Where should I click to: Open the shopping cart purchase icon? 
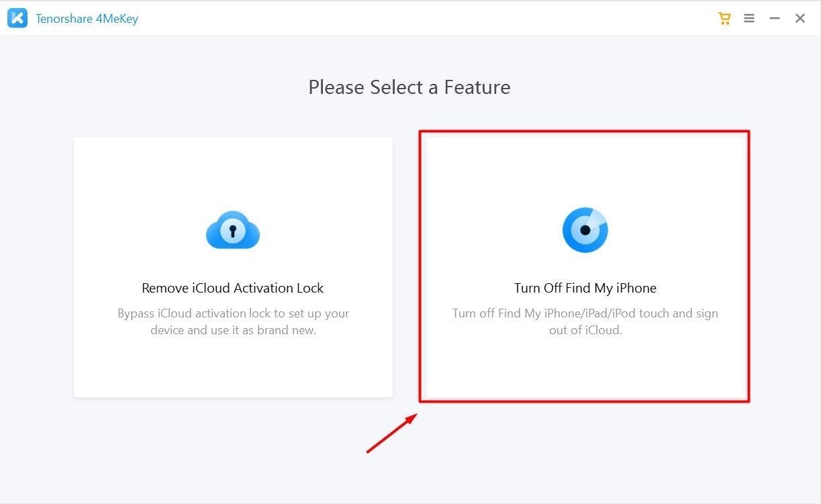tap(724, 18)
